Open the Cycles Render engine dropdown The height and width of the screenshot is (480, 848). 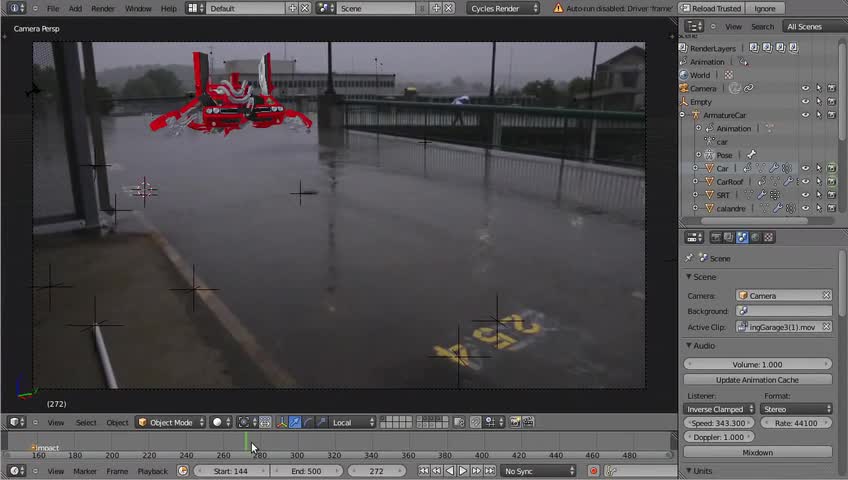coord(503,8)
